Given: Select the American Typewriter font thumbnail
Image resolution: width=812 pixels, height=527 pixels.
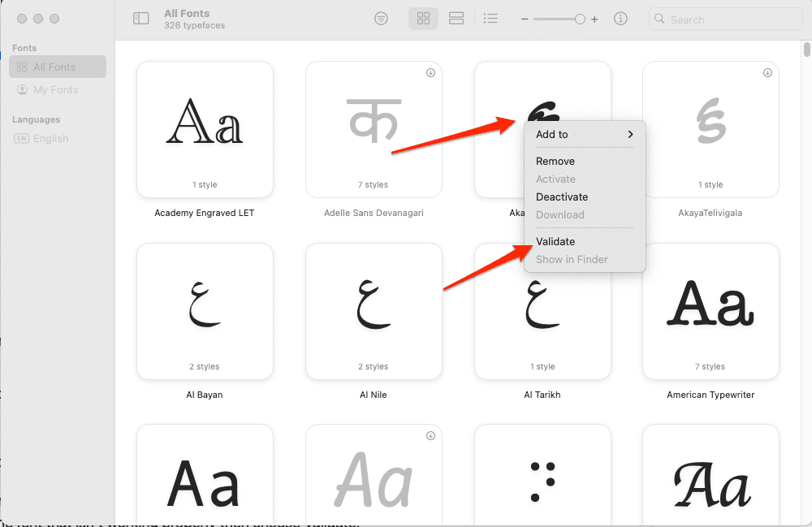Looking at the screenshot, I should click(710, 311).
